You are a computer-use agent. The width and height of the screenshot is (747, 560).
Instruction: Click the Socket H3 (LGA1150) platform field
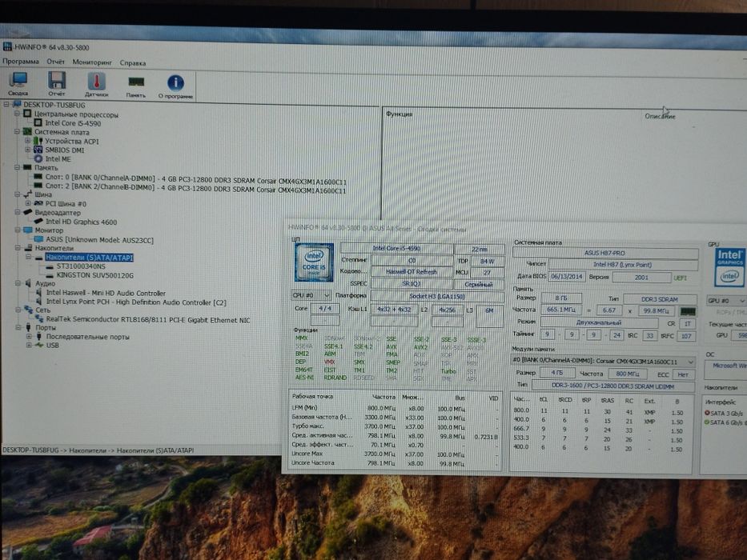[x=437, y=296]
